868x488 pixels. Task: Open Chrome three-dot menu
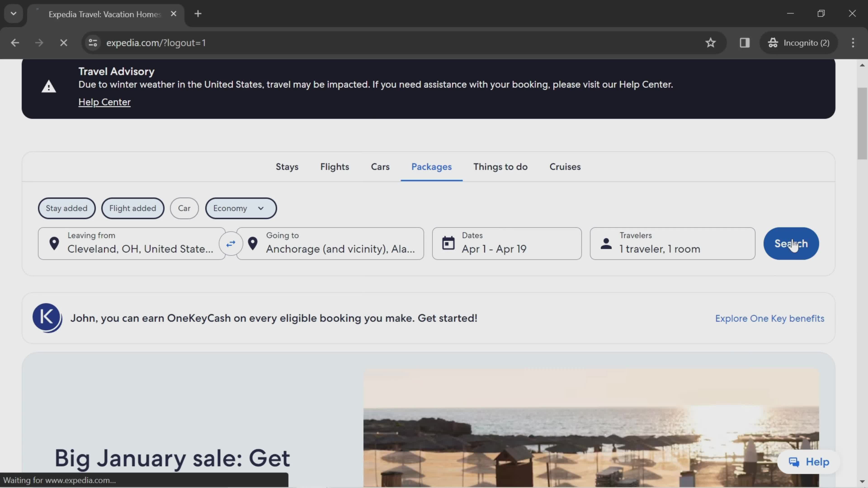pos(853,43)
